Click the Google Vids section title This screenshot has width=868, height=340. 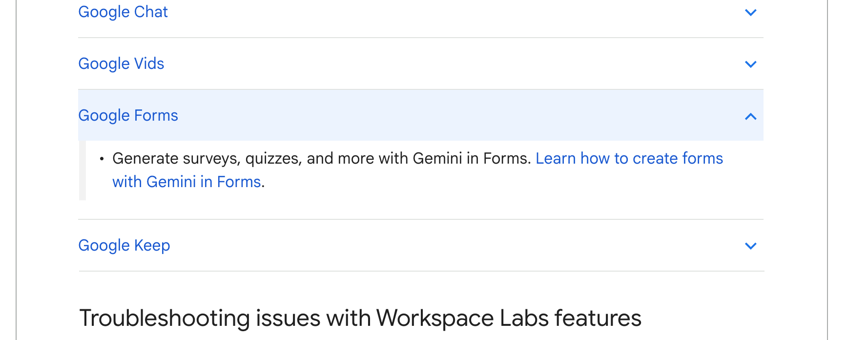(121, 64)
